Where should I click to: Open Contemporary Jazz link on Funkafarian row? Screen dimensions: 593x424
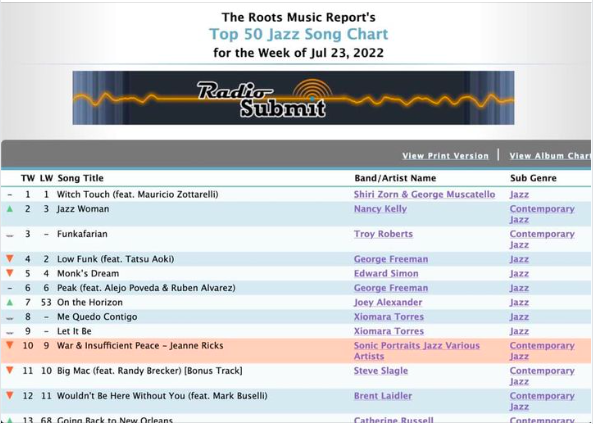pos(542,239)
